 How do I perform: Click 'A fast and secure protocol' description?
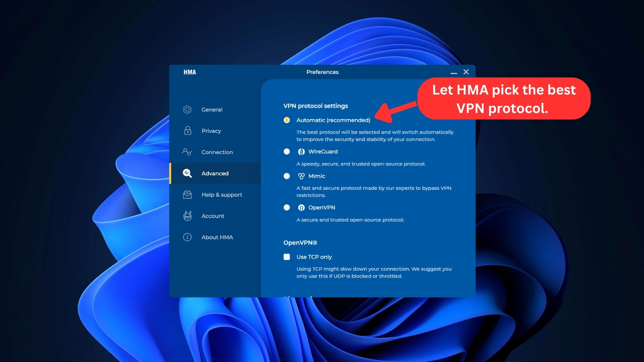pos(374,191)
